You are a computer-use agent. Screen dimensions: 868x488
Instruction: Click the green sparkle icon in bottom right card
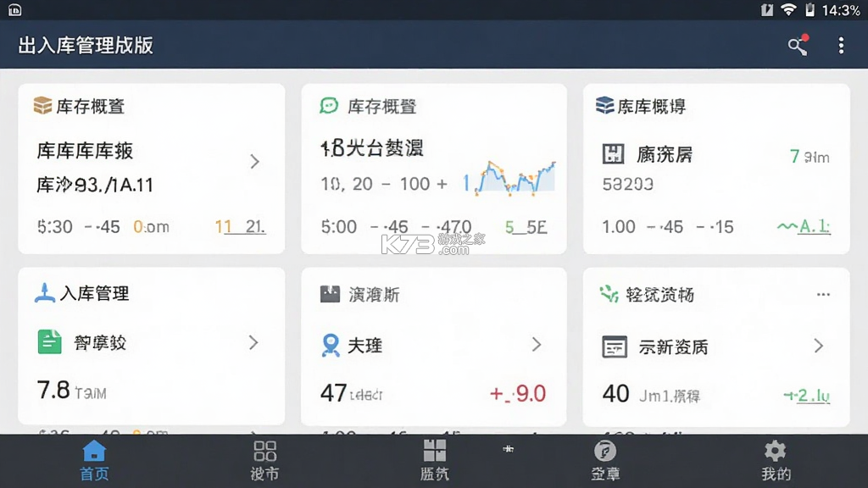click(x=609, y=294)
